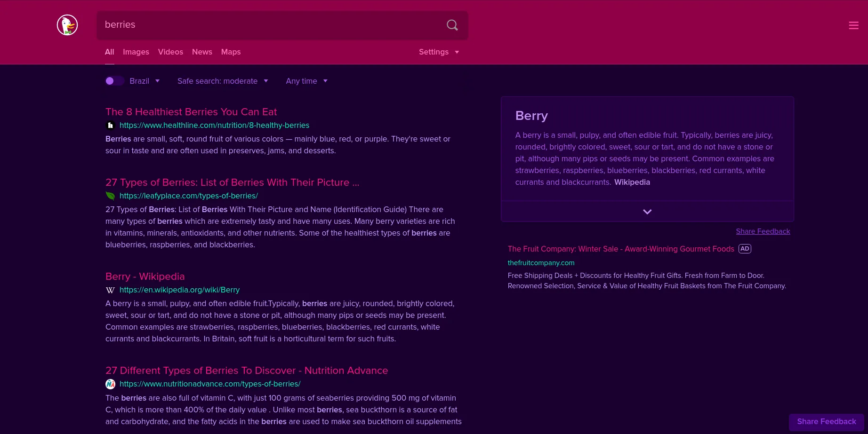
Task: Open the nutritionadvance.com types-of-berries URL
Action: coord(210,384)
